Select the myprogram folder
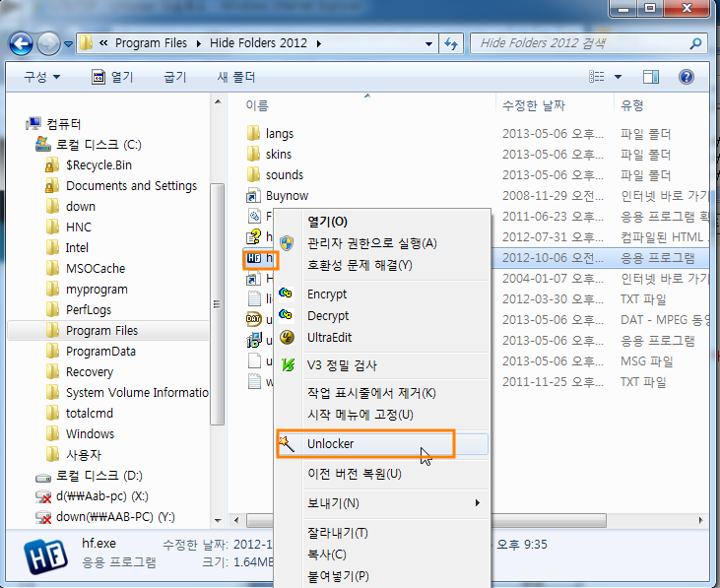720x588 pixels. coord(87,290)
